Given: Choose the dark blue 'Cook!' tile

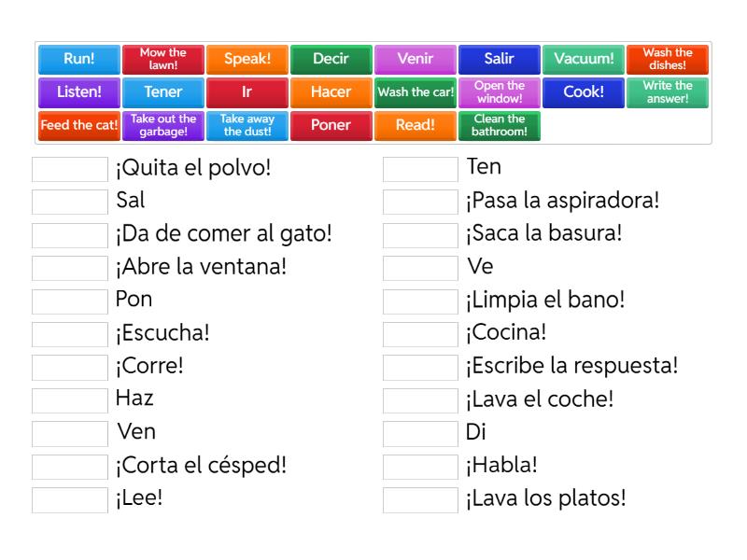Looking at the screenshot, I should click(584, 92).
